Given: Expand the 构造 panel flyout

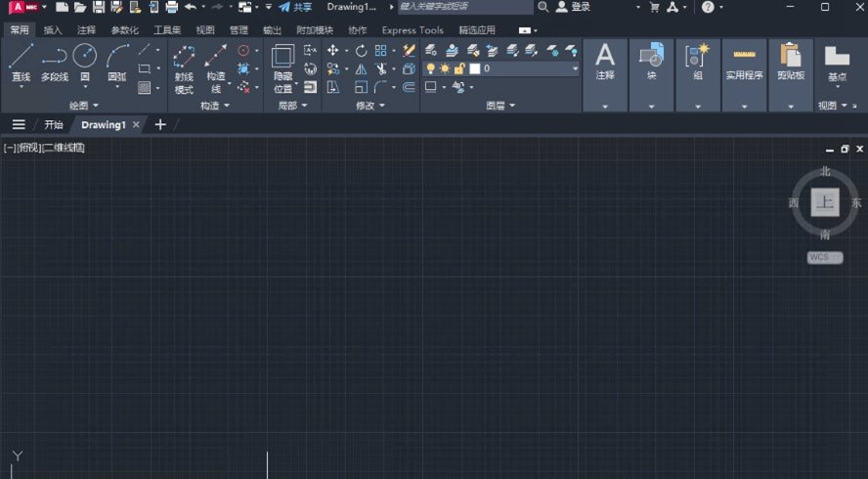Looking at the screenshot, I should 215,106.
